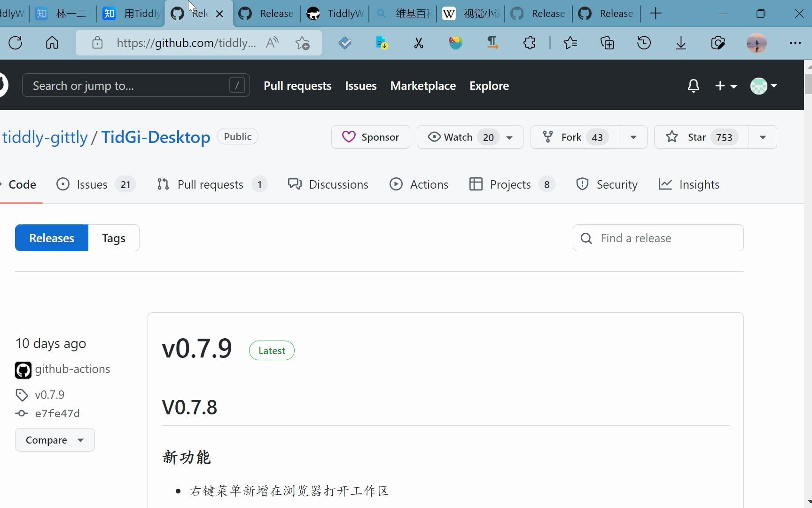Screen dimensions: 812x508
Task: Star the TidGi-Desktop repository
Action: [x=702, y=137]
